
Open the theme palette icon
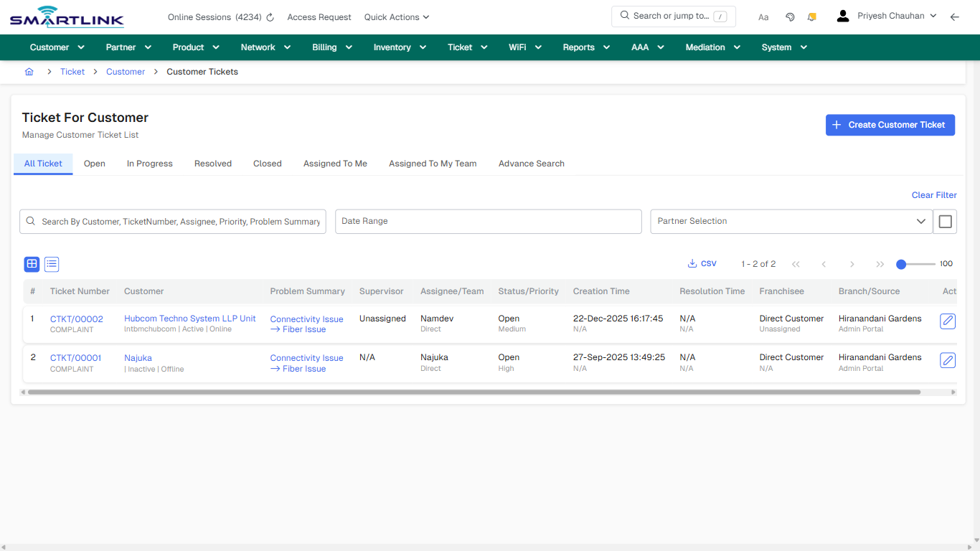(x=790, y=17)
